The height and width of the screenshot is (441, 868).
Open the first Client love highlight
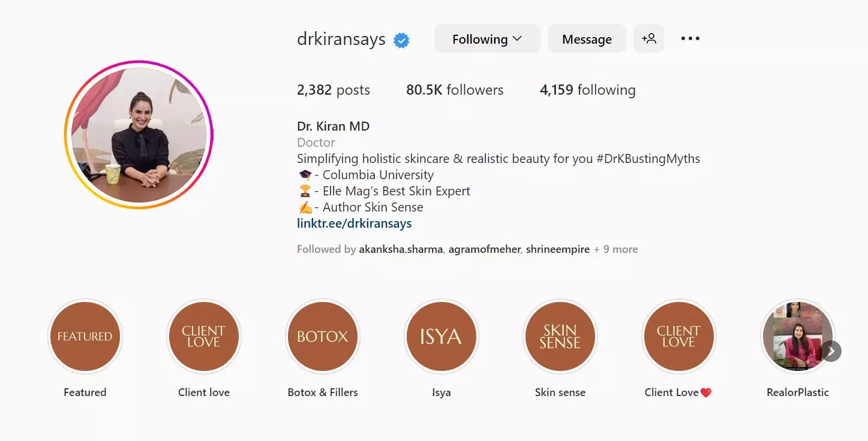[204, 336]
